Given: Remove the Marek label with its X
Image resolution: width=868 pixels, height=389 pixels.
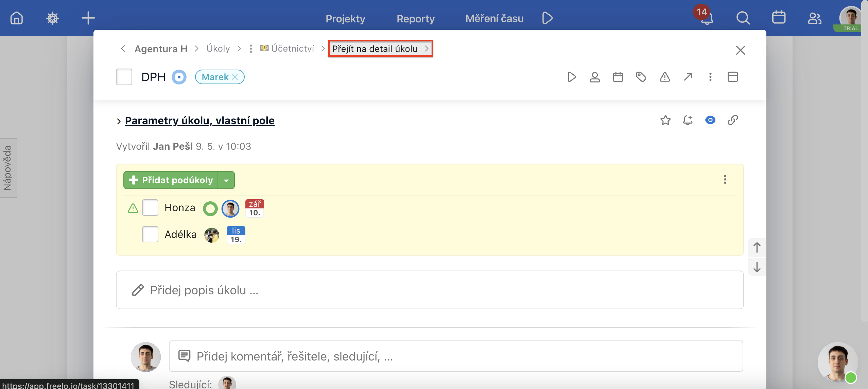Looking at the screenshot, I should [235, 77].
